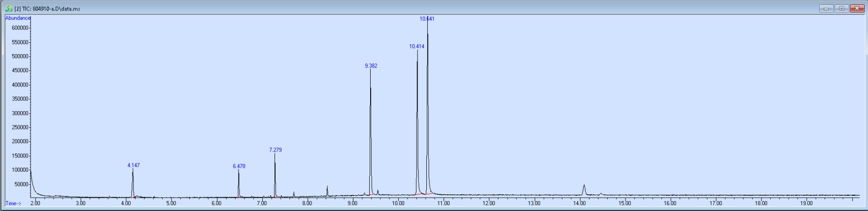Viewport: 868px width, 211px height.
Task: Click the unlabeled peak near 14.10 minutes
Action: click(584, 189)
